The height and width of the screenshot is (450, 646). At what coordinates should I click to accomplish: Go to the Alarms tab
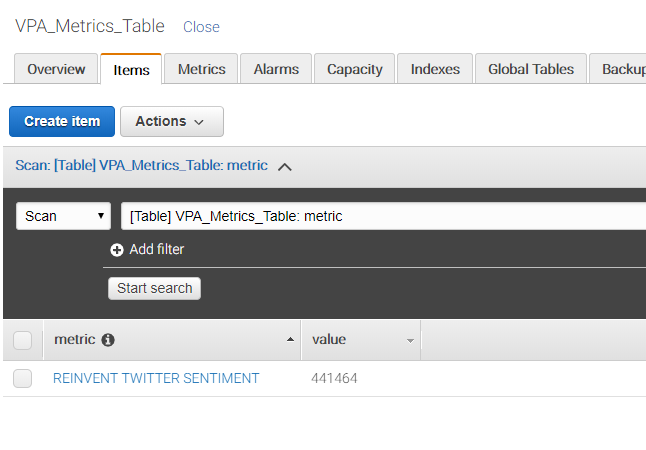tap(276, 69)
